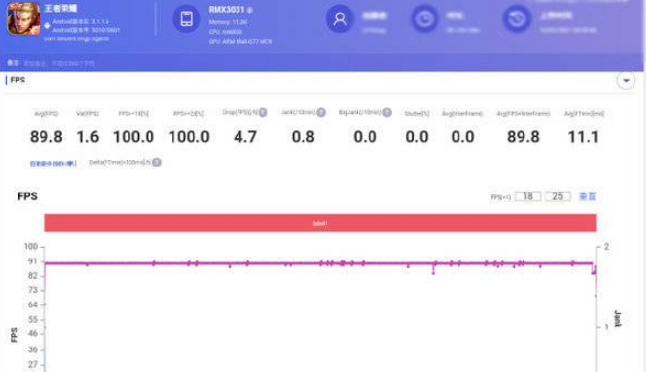Click the user profile circle icon
Screen dimensions: 646x372
340,19
